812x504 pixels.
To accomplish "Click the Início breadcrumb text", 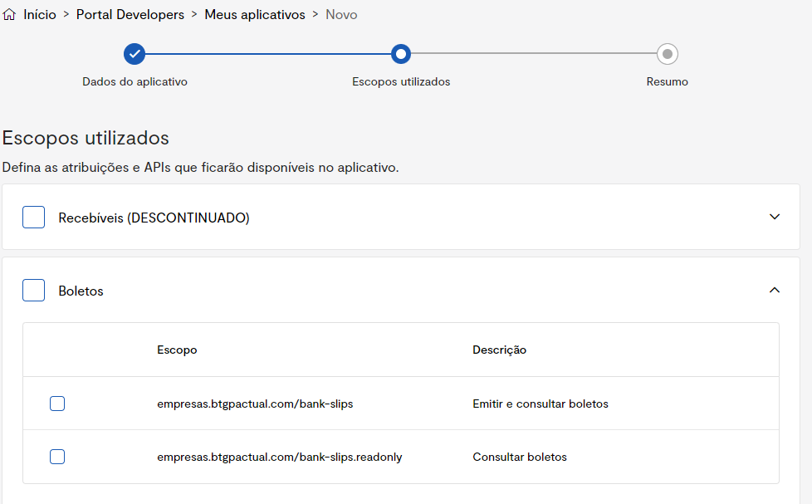I will pos(40,15).
